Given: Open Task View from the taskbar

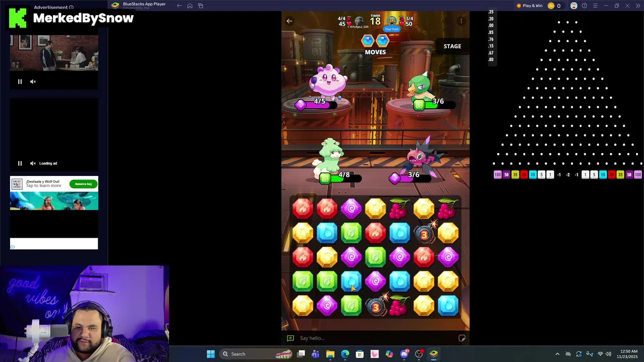Looking at the screenshot, I should pos(301,354).
